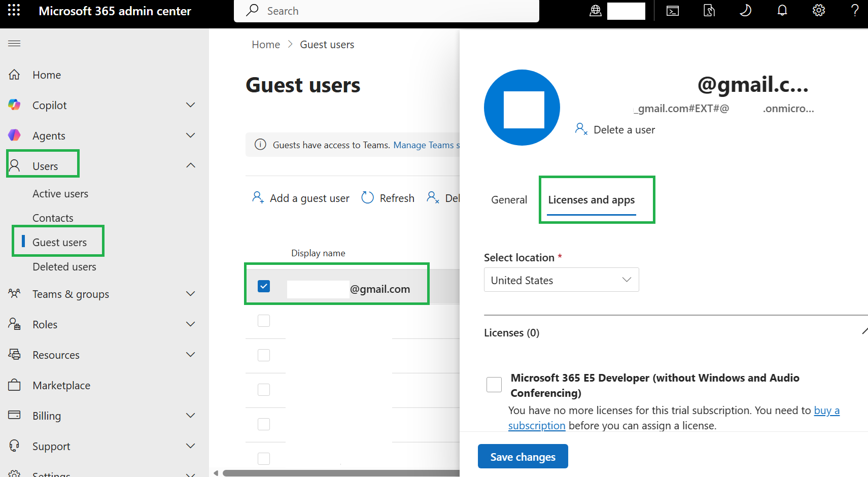Select Guest users in sidebar

point(59,243)
